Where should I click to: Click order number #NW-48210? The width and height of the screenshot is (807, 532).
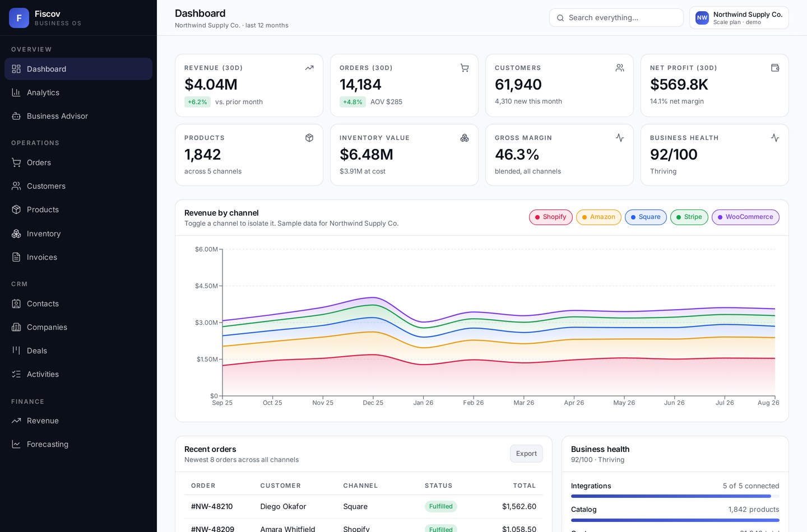pyautogui.click(x=212, y=506)
